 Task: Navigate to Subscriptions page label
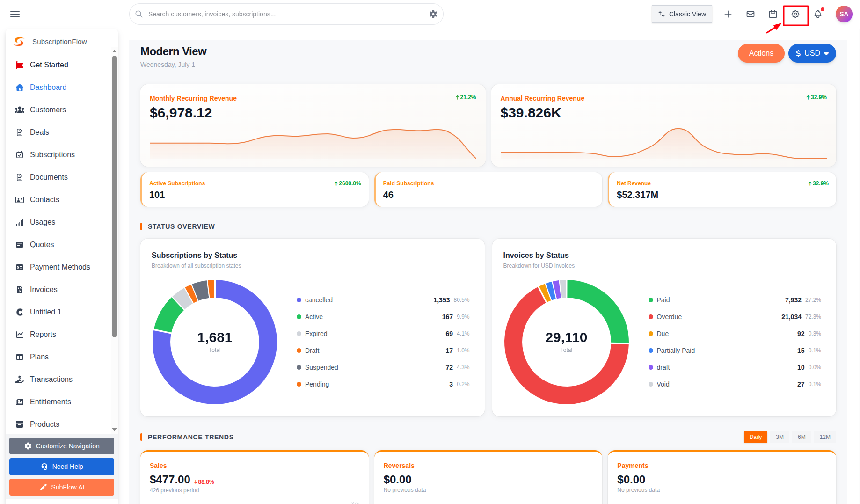tap(52, 155)
